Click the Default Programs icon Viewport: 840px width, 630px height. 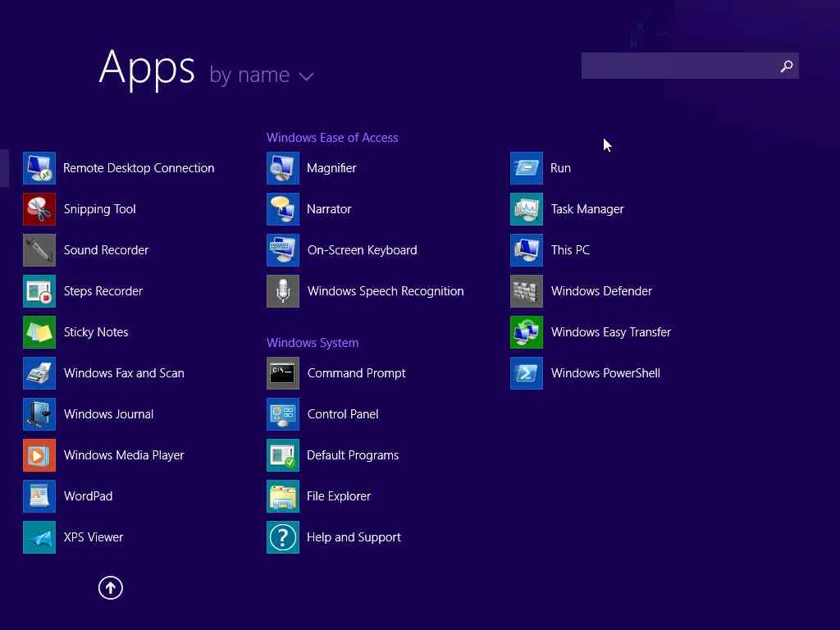coord(283,455)
